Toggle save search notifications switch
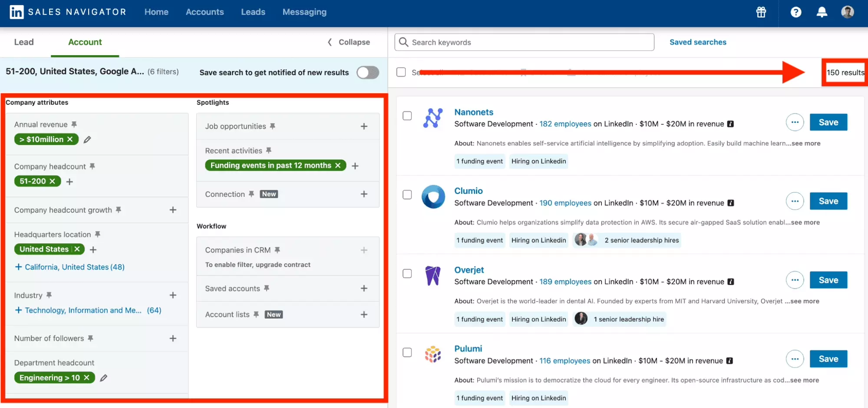 point(368,73)
